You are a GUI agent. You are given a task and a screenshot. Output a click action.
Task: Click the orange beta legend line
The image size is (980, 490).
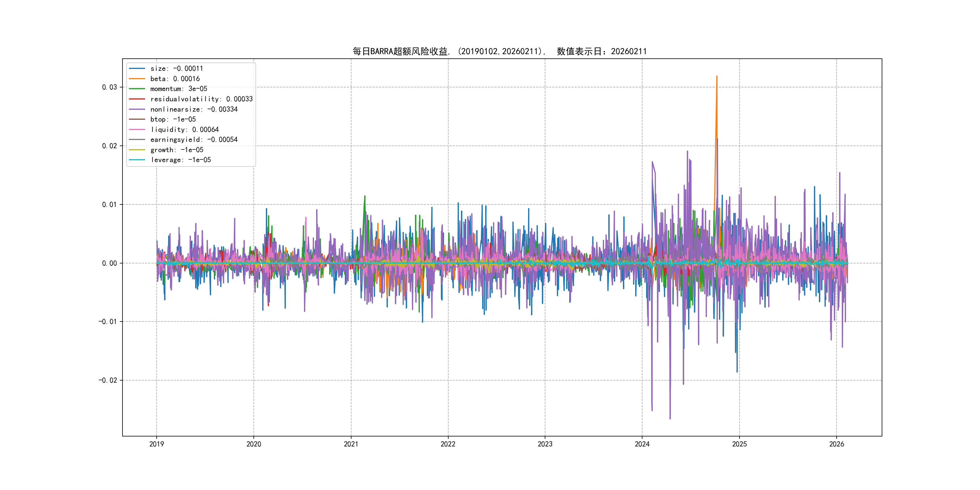pyautogui.click(x=137, y=79)
